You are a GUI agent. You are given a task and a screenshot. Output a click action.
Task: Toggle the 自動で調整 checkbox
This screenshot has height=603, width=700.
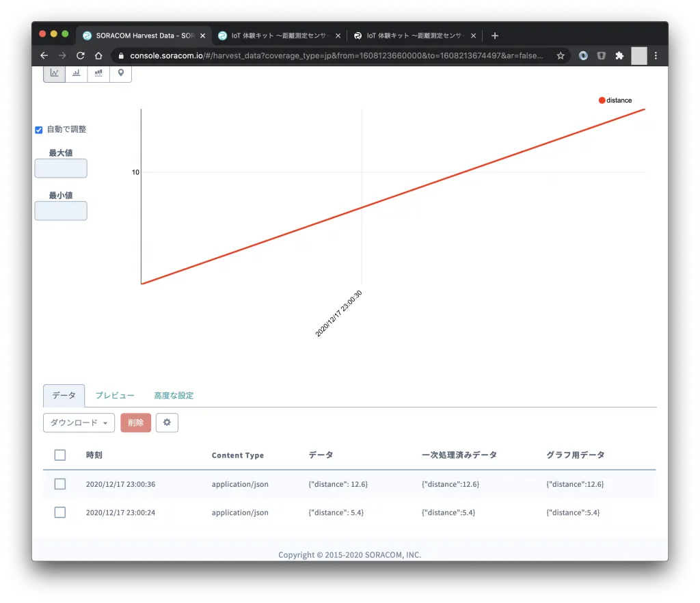click(39, 130)
